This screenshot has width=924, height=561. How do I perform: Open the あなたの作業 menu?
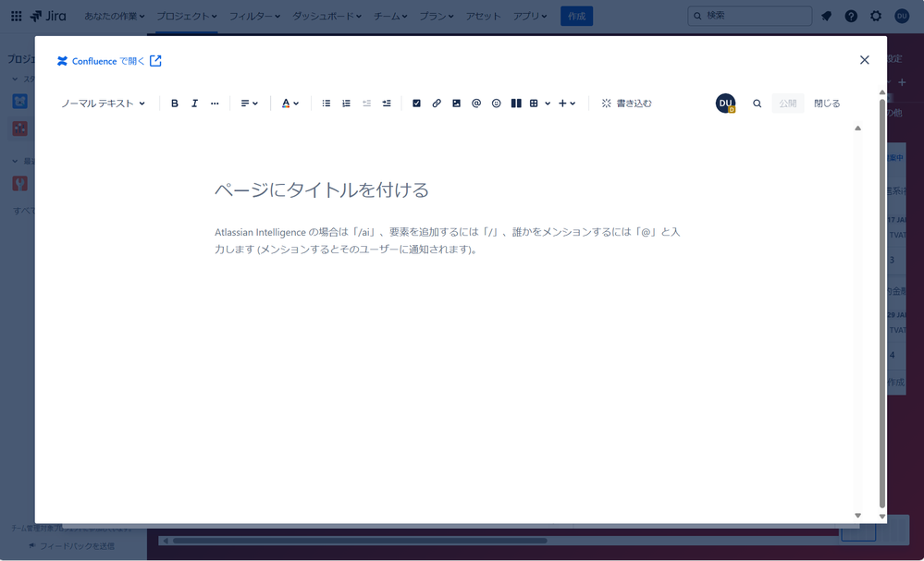pyautogui.click(x=115, y=16)
